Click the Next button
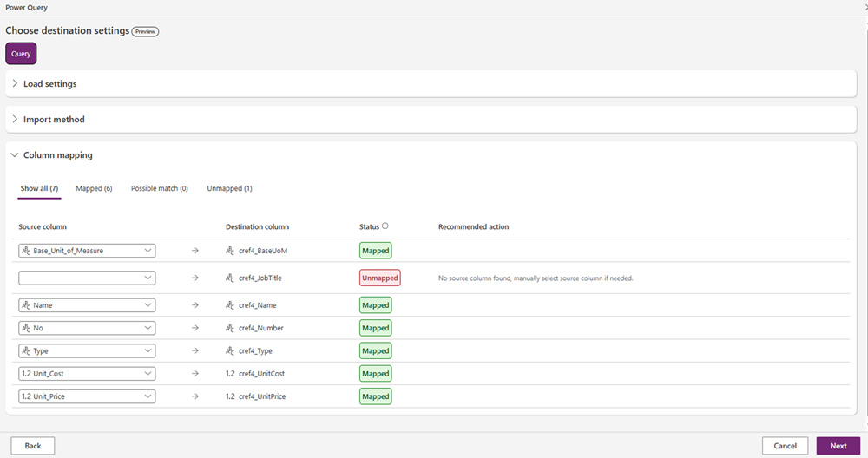Image resolution: width=868 pixels, height=458 pixels. pyautogui.click(x=838, y=446)
